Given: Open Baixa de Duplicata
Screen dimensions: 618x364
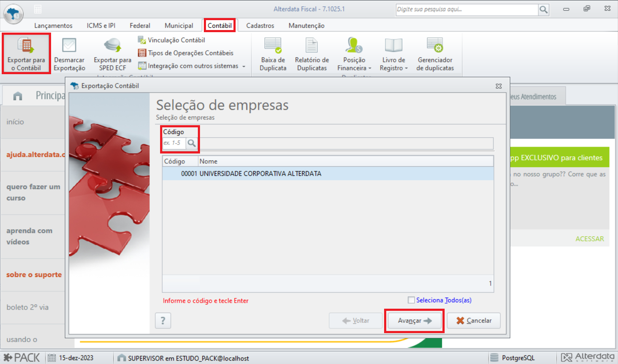Looking at the screenshot, I should [x=273, y=54].
